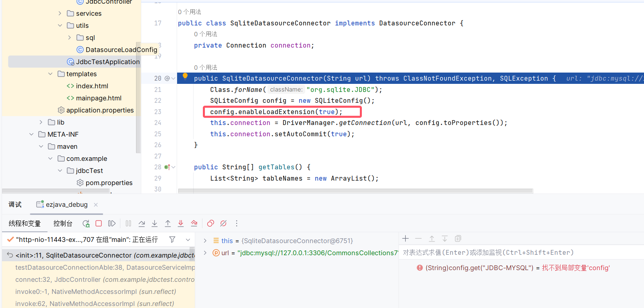Expand the lib folder
The height and width of the screenshot is (308, 644).
coord(41,122)
